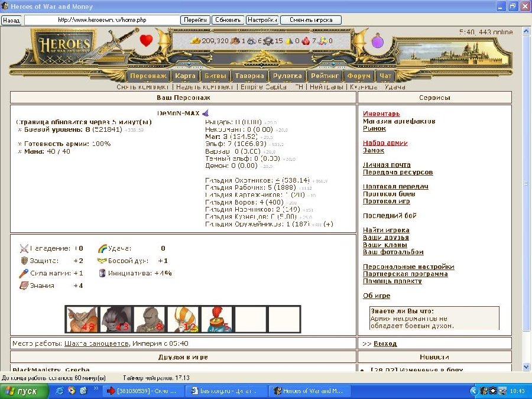This screenshot has height=399, width=532.
Task: Click the Перейти button
Action: pos(195,20)
